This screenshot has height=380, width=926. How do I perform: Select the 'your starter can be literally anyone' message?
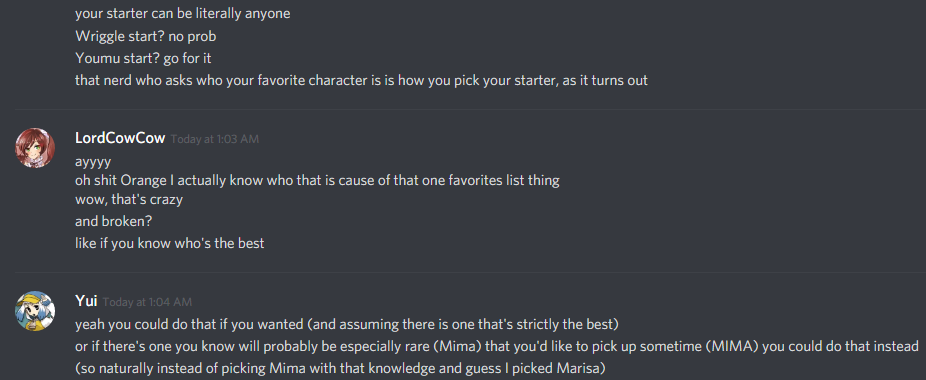pyautogui.click(x=182, y=14)
